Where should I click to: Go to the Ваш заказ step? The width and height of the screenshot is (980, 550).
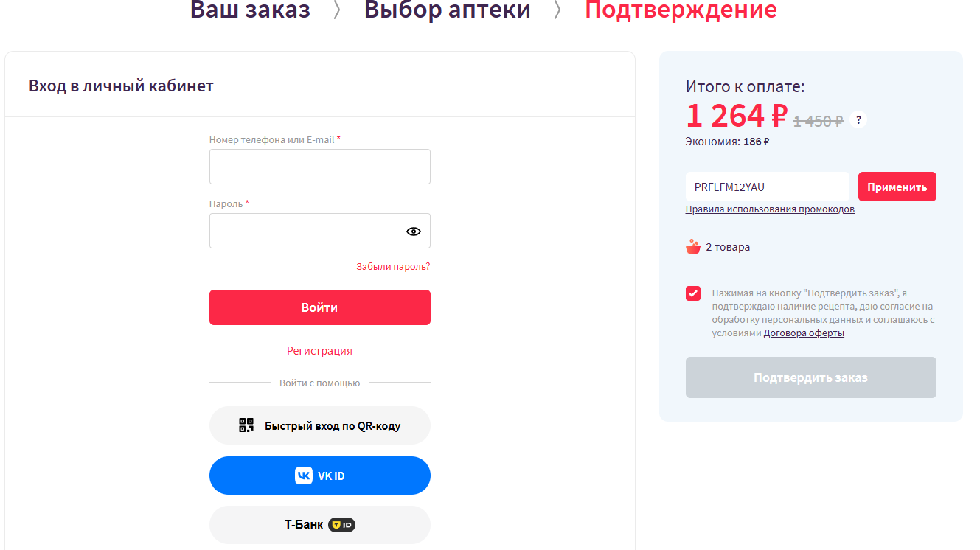(250, 10)
